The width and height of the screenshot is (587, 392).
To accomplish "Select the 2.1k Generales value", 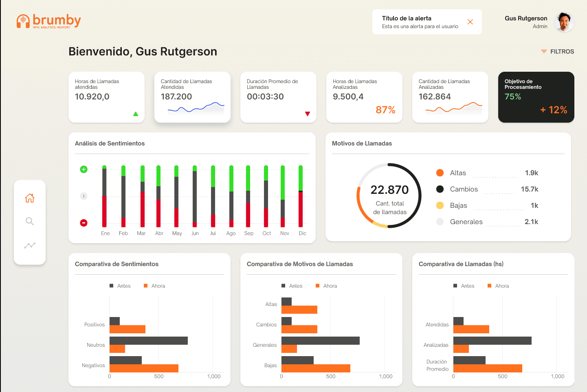I will tap(531, 222).
